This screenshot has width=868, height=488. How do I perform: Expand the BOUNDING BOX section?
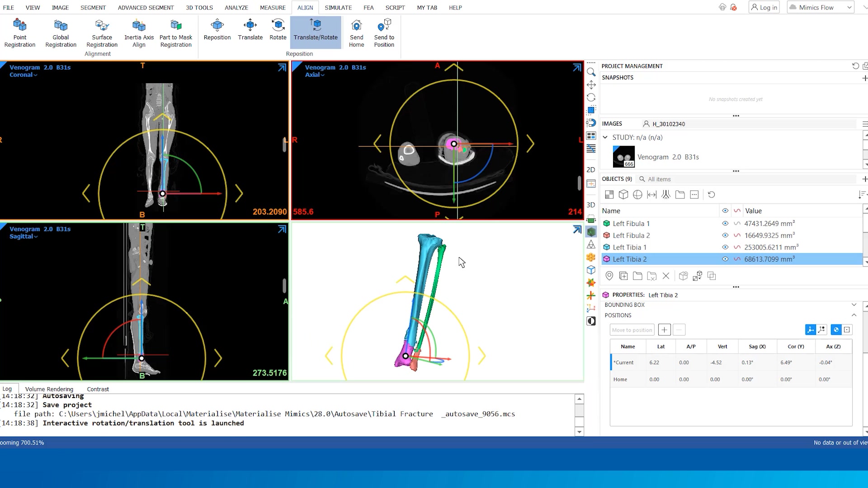(854, 305)
